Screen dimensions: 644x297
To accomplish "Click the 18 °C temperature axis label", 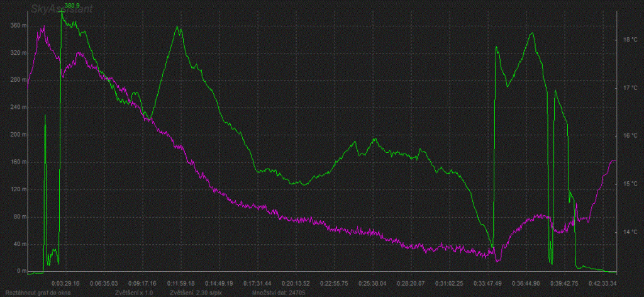I will click(630, 39).
